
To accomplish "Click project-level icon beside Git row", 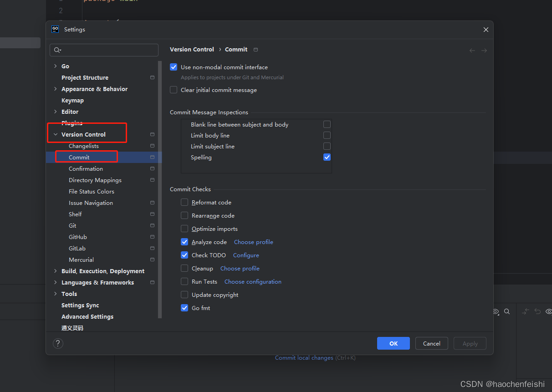I will (x=152, y=225).
